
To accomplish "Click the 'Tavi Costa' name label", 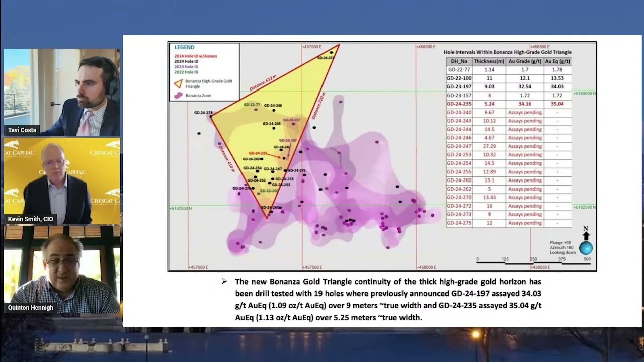I will (22, 130).
